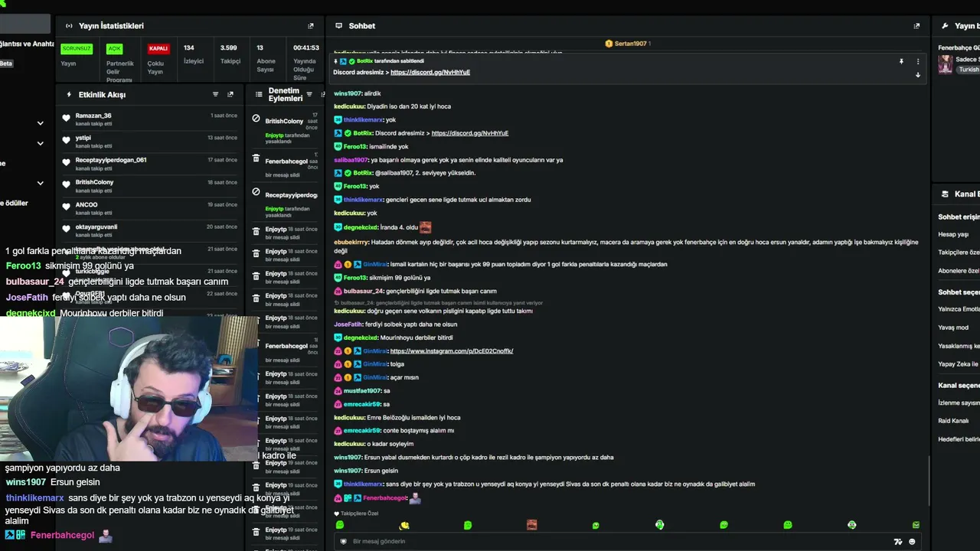This screenshot has height=551, width=980.
Task: Click the SORUNSUZ stream status badge
Action: 77,49
